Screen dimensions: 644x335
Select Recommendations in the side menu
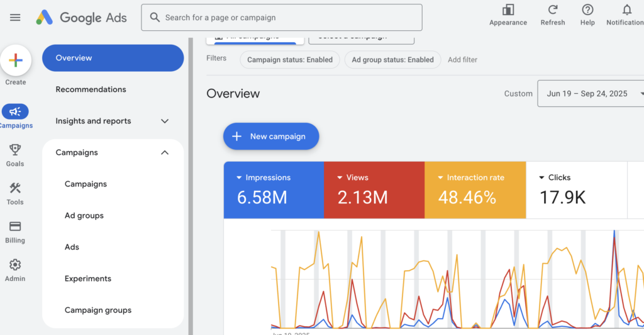click(91, 89)
